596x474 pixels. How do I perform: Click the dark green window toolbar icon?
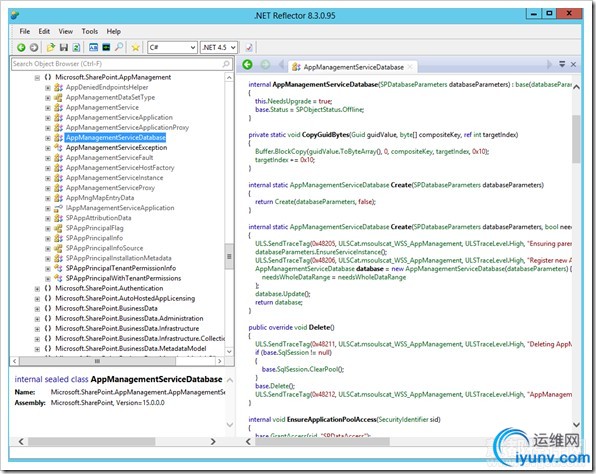[x=106, y=48]
